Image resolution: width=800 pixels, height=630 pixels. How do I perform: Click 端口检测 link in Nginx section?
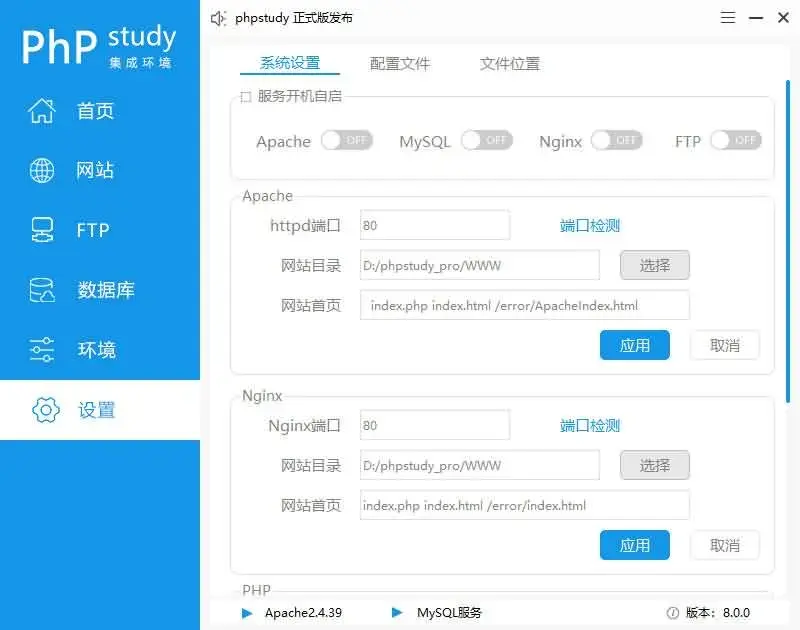click(x=590, y=425)
